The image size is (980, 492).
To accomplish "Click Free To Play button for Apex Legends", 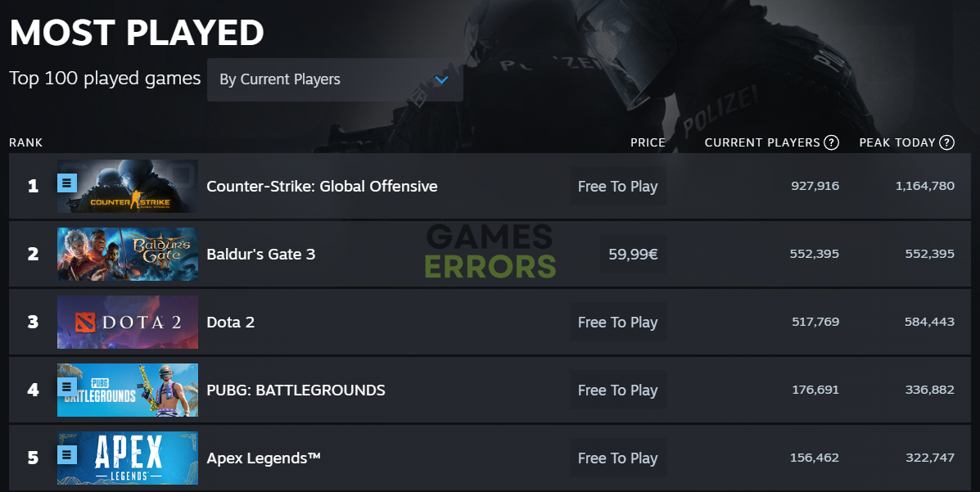I will (x=617, y=458).
